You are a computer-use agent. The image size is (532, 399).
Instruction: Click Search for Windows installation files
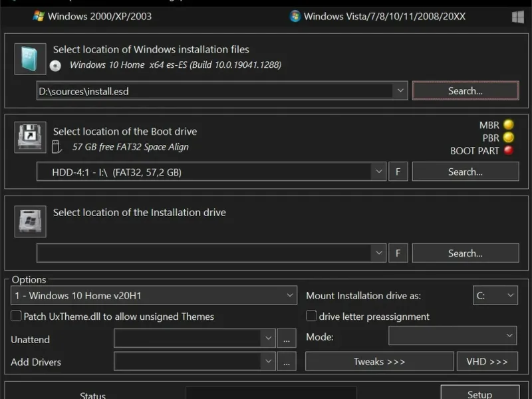[465, 90]
